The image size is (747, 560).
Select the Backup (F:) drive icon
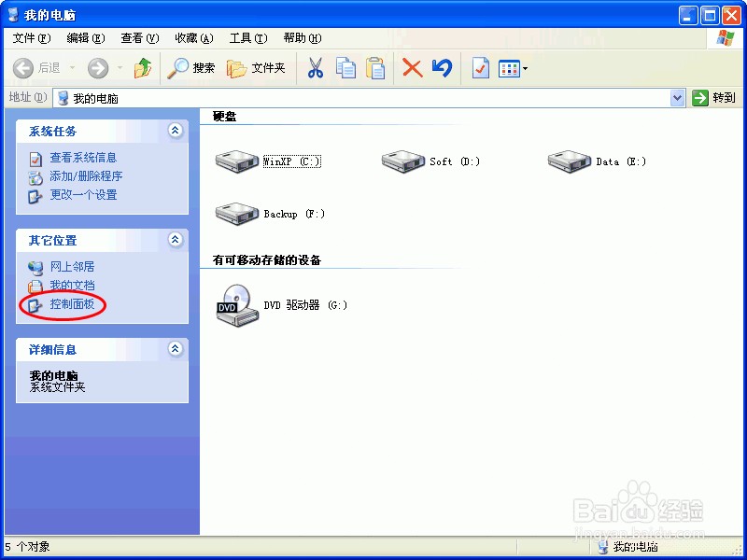tap(237, 214)
